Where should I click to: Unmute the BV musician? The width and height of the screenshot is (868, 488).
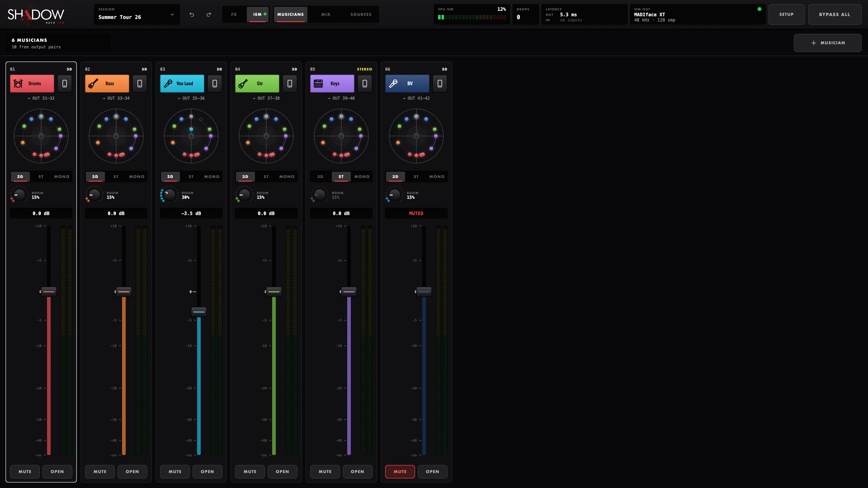pos(400,472)
